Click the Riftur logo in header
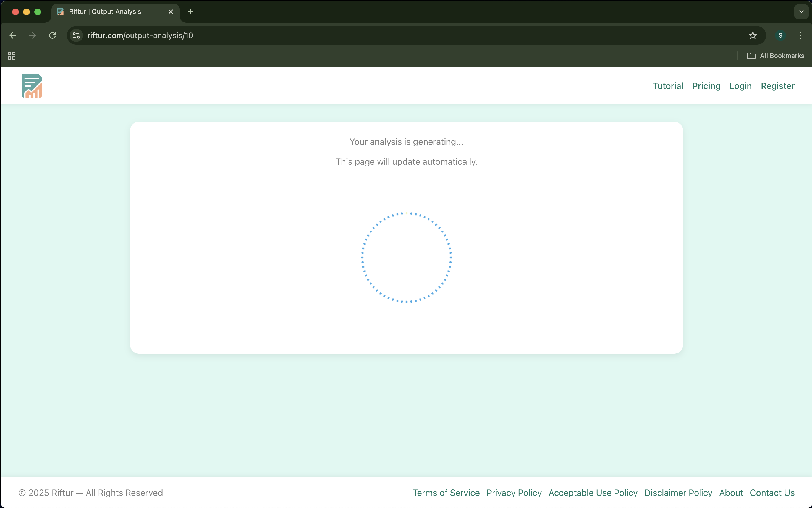Viewport: 812px width, 508px height. coord(32,86)
